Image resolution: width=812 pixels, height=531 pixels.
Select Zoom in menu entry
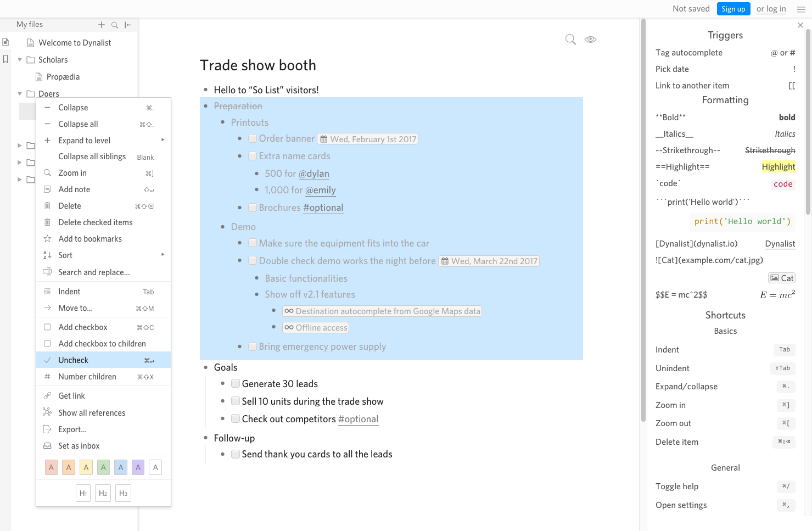tap(103, 173)
